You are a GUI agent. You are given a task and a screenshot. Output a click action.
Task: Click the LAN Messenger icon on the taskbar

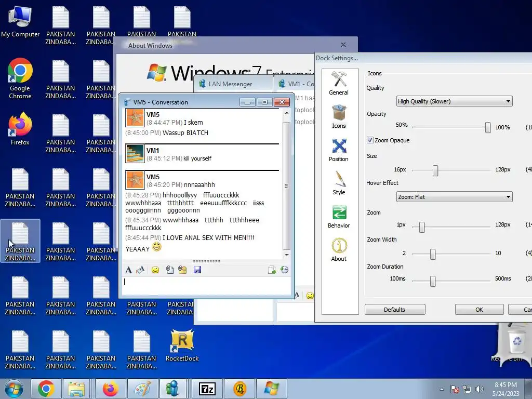(173, 389)
